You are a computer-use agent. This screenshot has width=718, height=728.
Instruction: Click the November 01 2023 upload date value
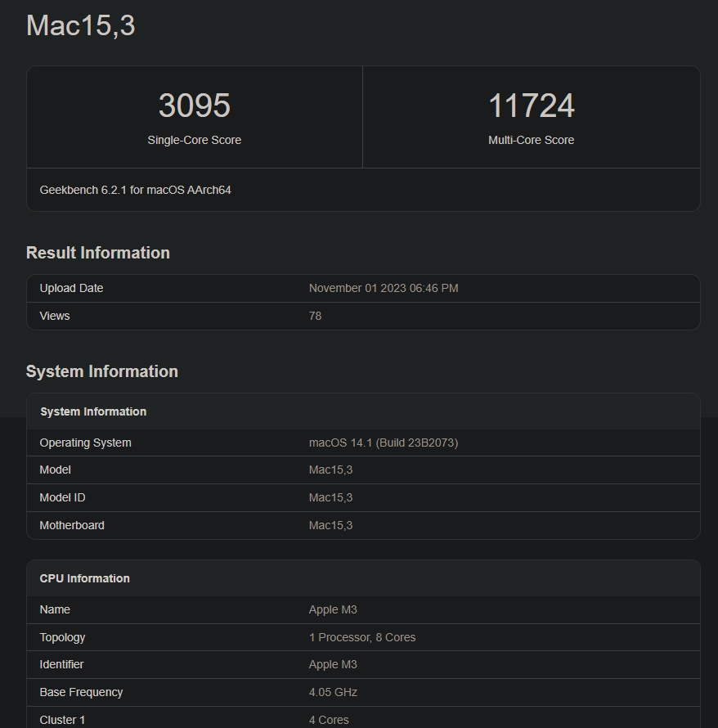click(383, 288)
